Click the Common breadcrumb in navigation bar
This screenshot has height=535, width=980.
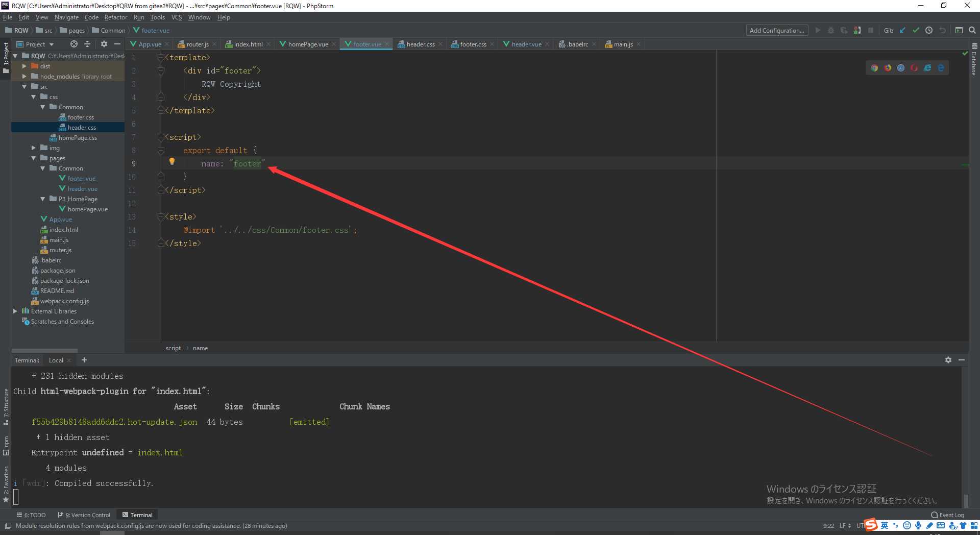[109, 31]
